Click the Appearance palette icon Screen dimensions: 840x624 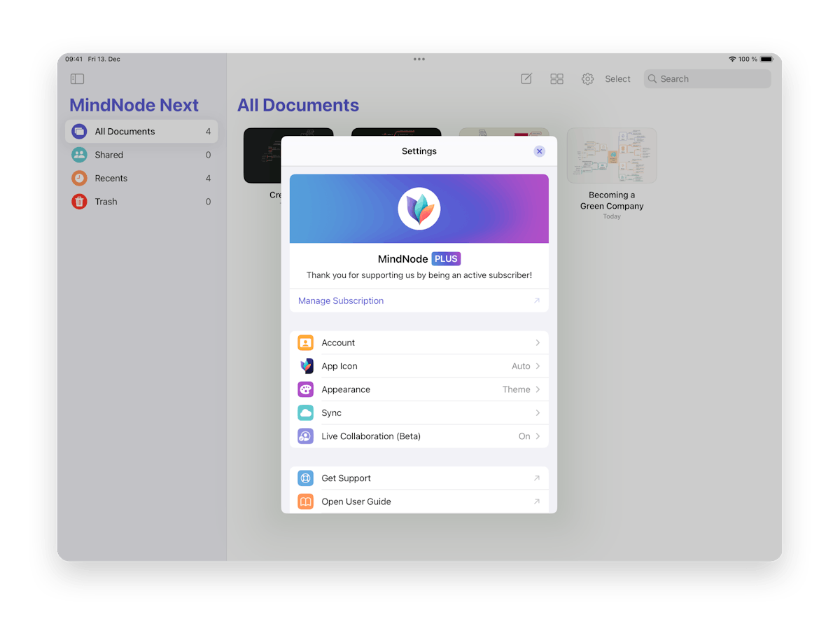305,389
